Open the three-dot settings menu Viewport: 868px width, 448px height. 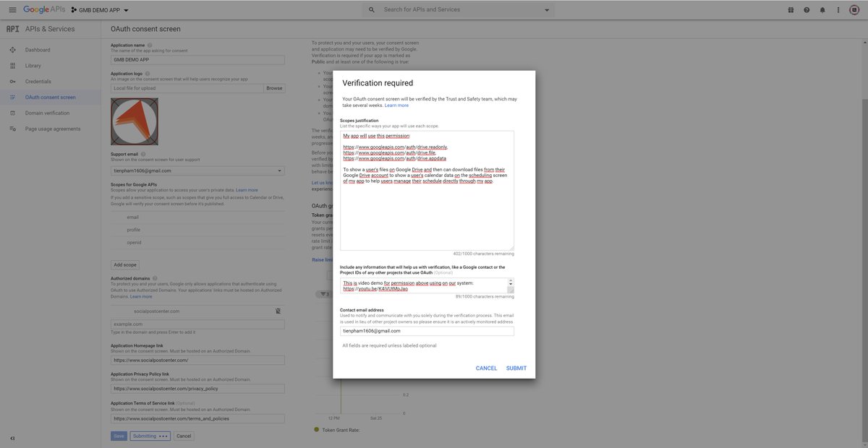[838, 10]
